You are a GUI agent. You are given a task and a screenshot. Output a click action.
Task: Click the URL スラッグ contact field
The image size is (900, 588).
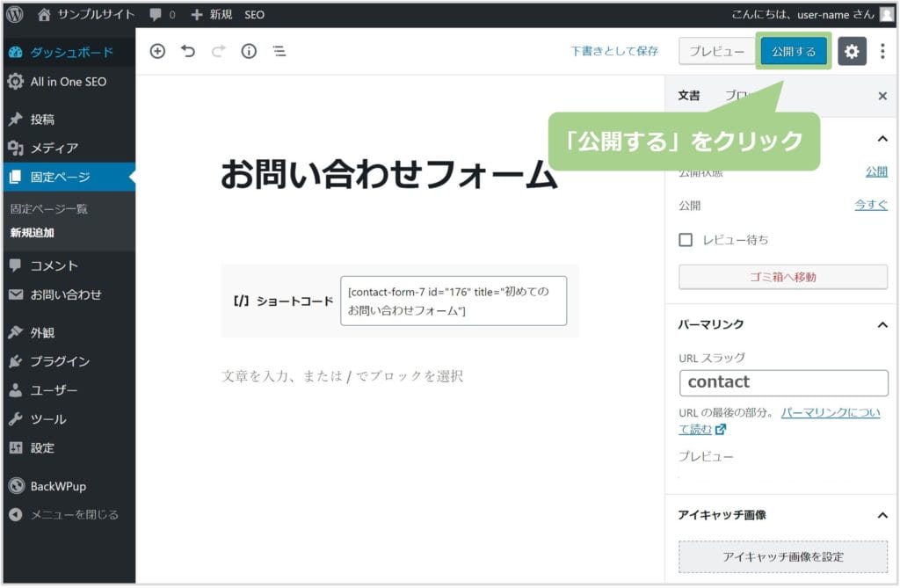point(783,382)
